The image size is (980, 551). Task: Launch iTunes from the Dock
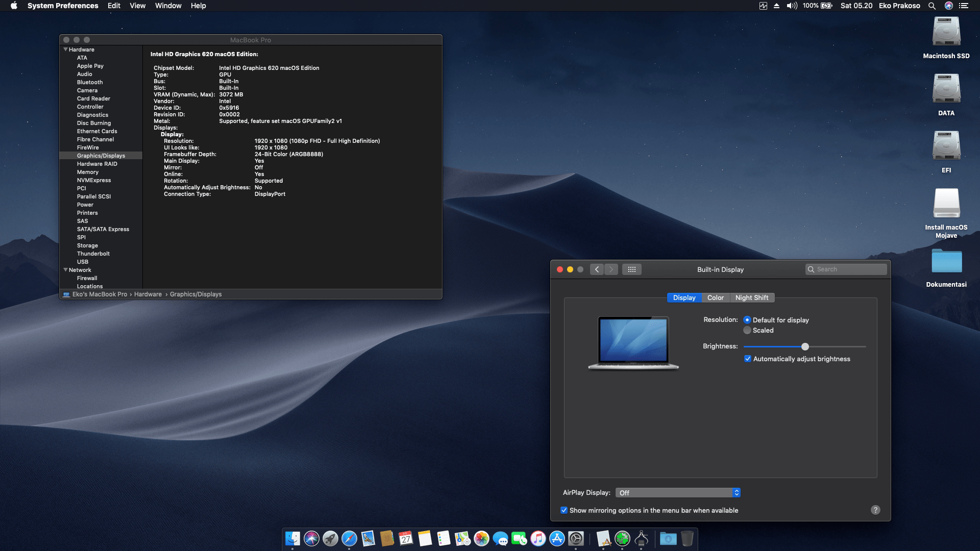[538, 538]
